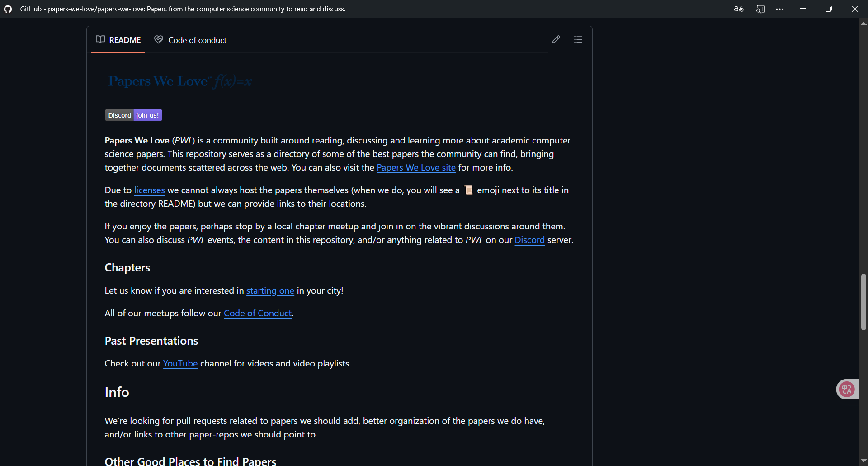Click the Past Presentations heading

coord(151,341)
